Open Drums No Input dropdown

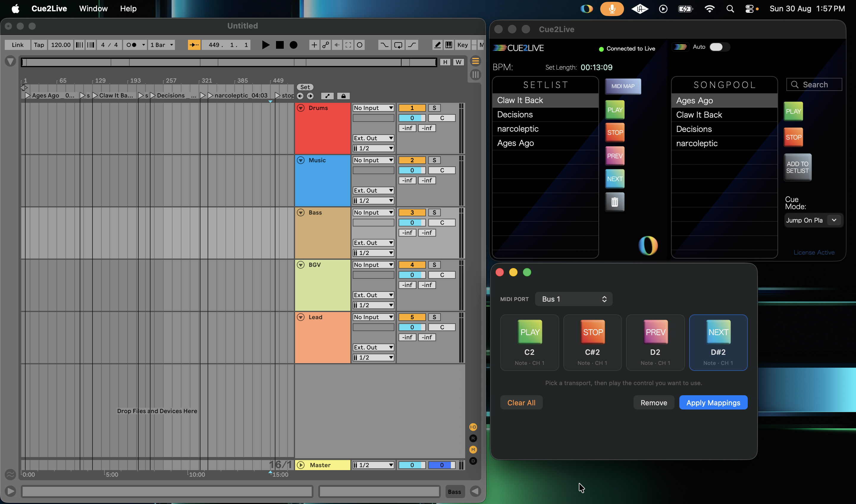coord(373,108)
